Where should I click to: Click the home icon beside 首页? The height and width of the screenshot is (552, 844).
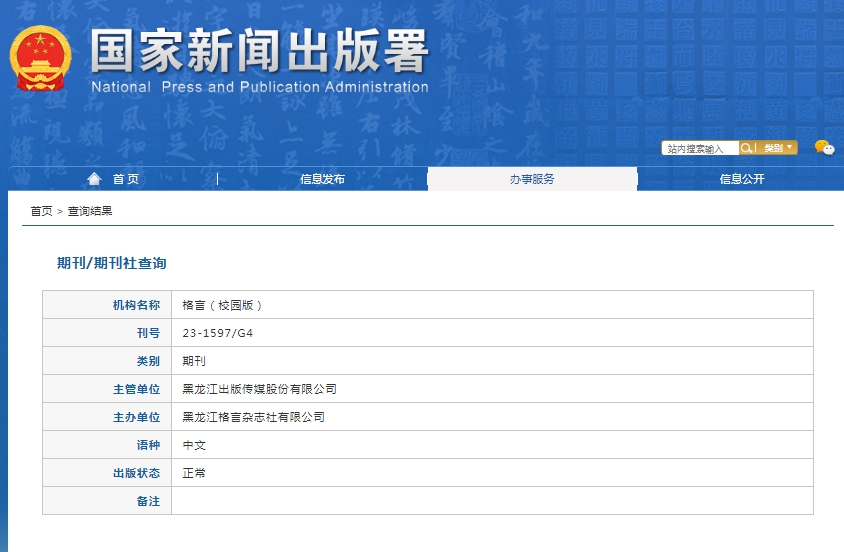tap(94, 179)
